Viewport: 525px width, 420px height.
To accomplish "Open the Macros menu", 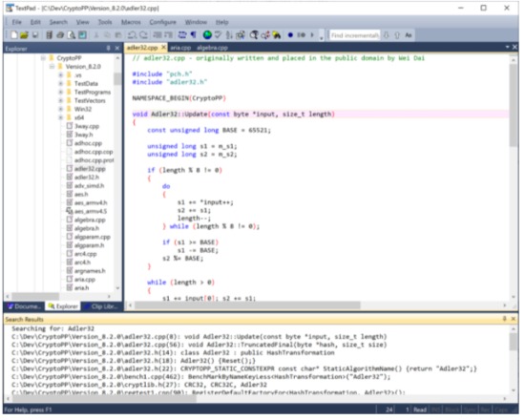I will pyautogui.click(x=131, y=22).
